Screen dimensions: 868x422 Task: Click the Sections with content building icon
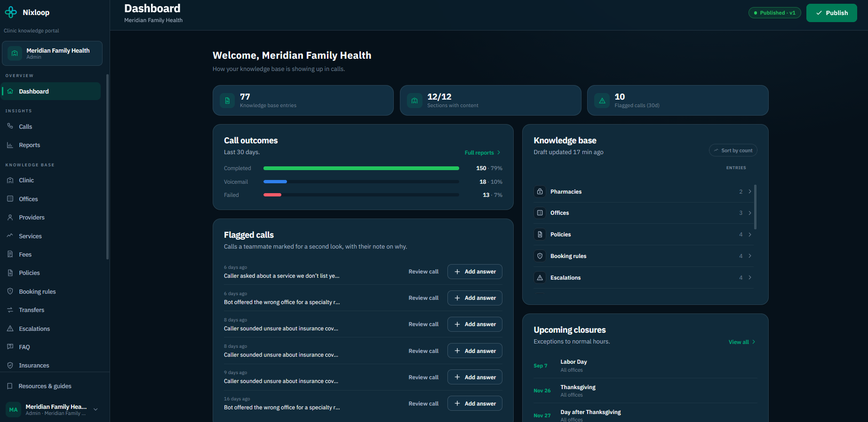[414, 101]
